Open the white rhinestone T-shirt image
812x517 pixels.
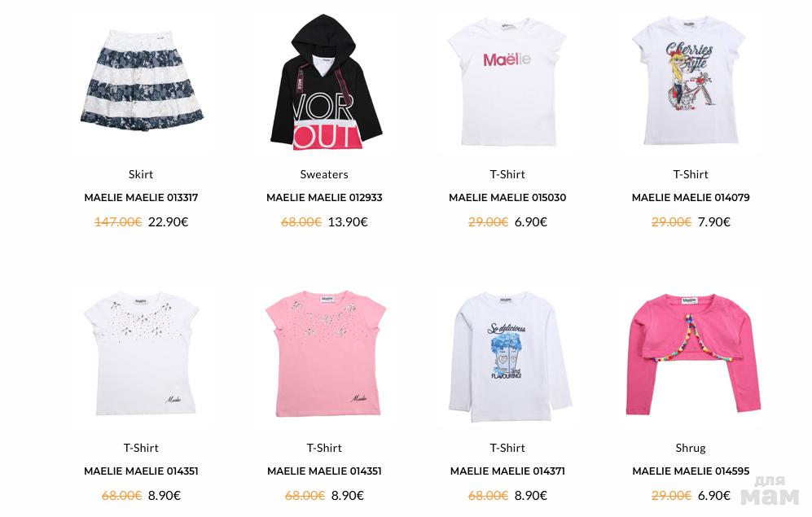point(142,354)
